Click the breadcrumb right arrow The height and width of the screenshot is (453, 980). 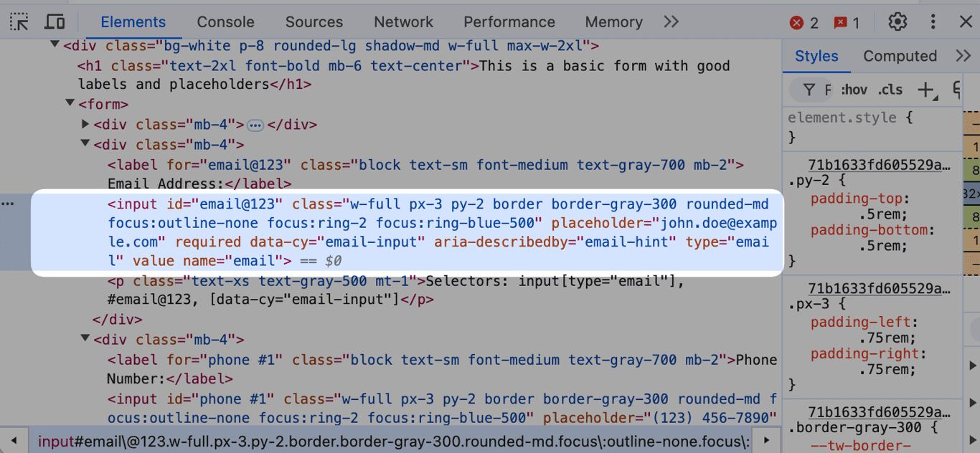coord(766,441)
